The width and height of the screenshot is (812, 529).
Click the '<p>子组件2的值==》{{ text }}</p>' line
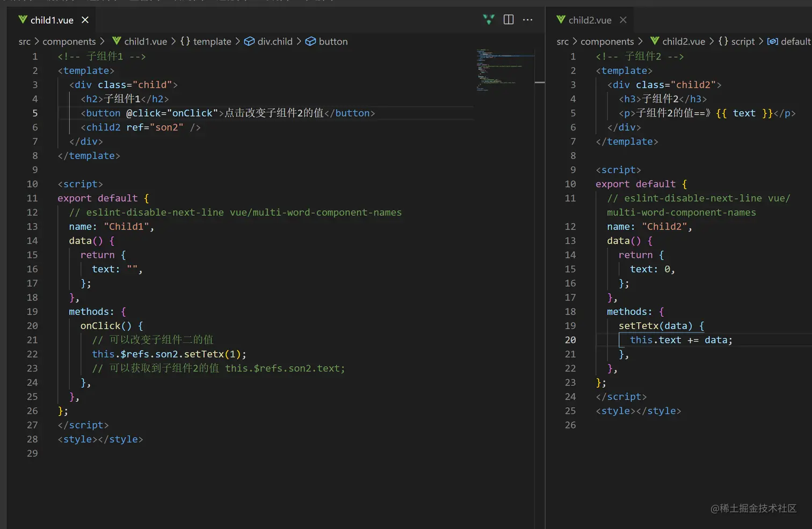[x=707, y=113]
